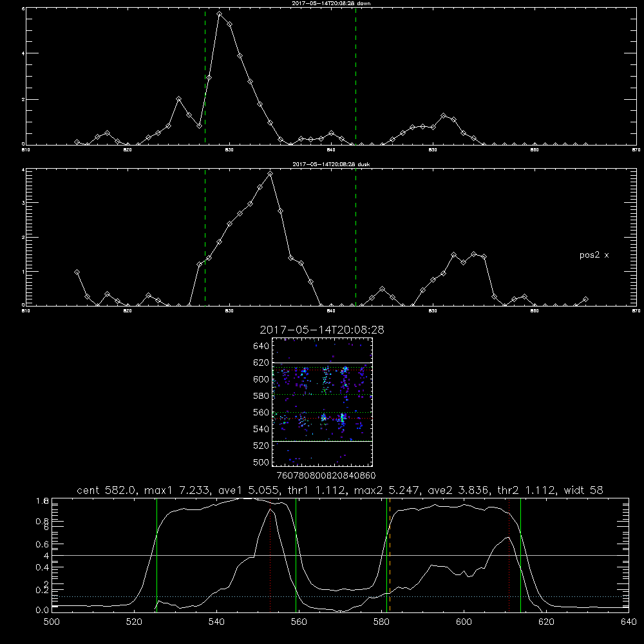
Task: Select "max2 5.247" in the statistics line
Action: [385, 490]
